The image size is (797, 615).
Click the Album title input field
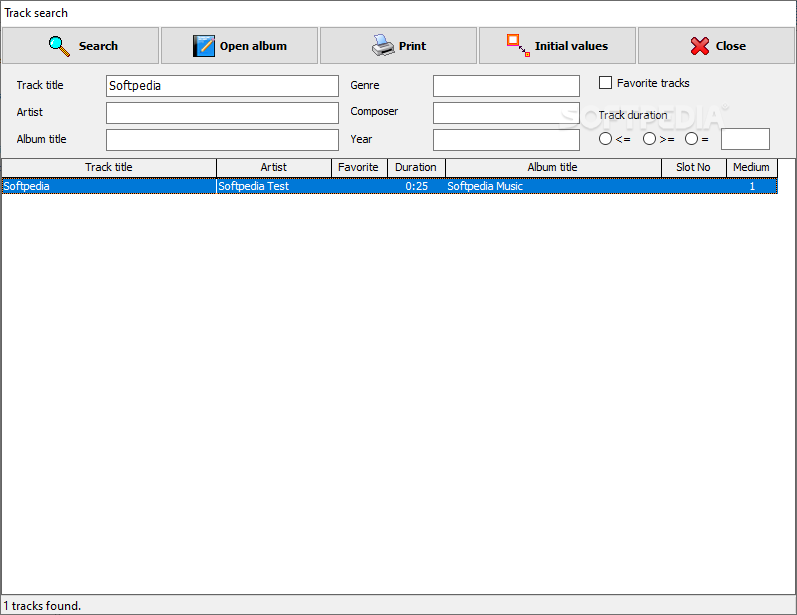222,140
